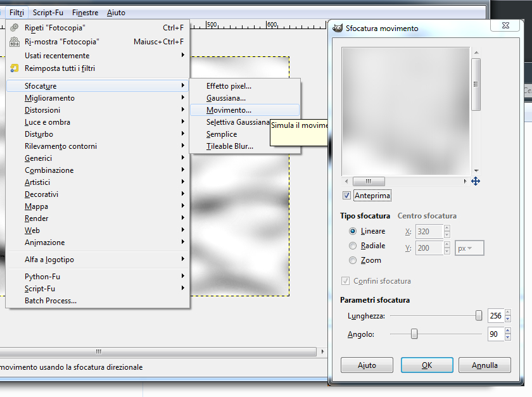
Task: Choose the Movimento... blur filter
Action: point(244,110)
